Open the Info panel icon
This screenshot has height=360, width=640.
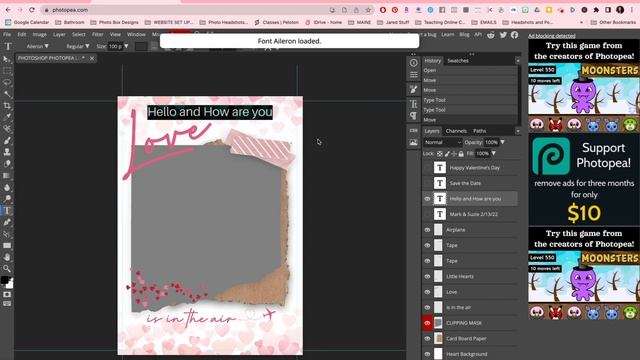pos(413,63)
